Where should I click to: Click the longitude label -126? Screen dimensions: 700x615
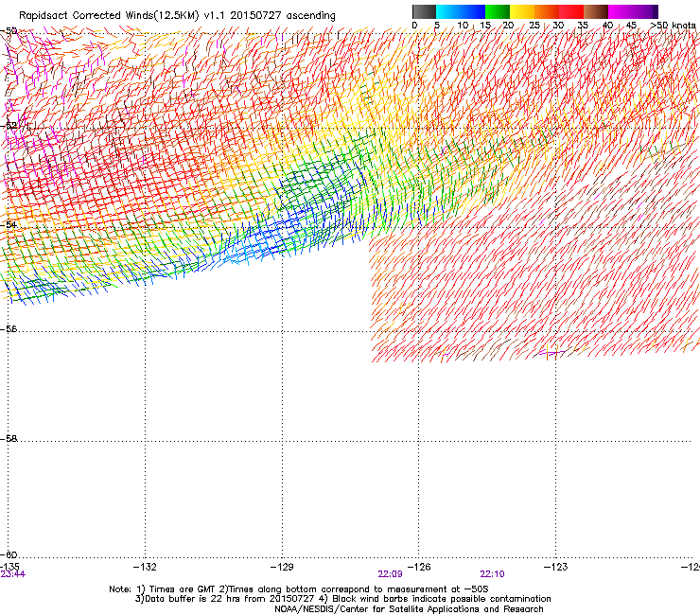[419, 567]
